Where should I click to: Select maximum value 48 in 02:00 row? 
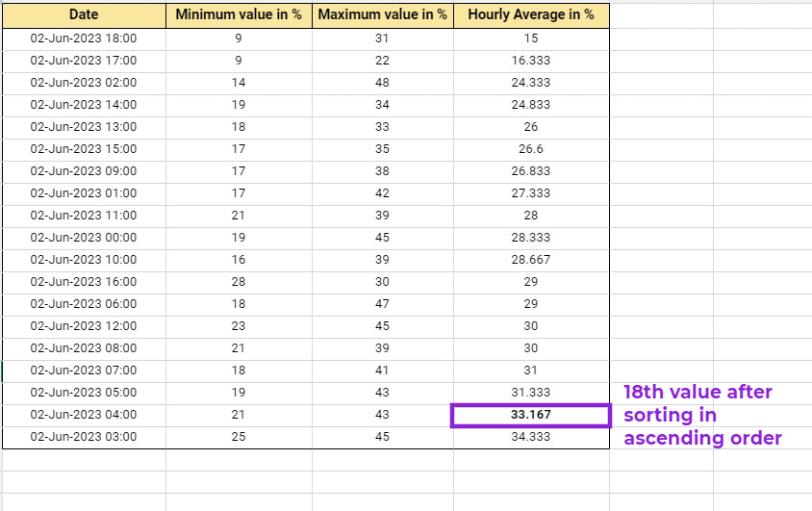point(382,83)
